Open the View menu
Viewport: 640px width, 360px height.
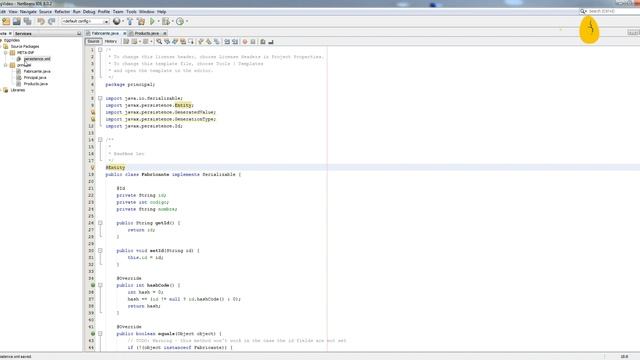13,12
